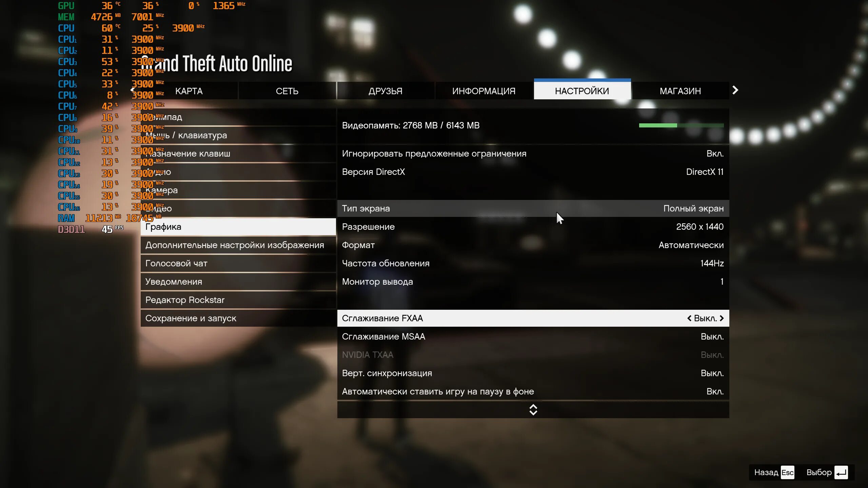Screen dimensions: 868x488
Task: Expand Тип экрана dropdown option
Action: [x=693, y=208]
